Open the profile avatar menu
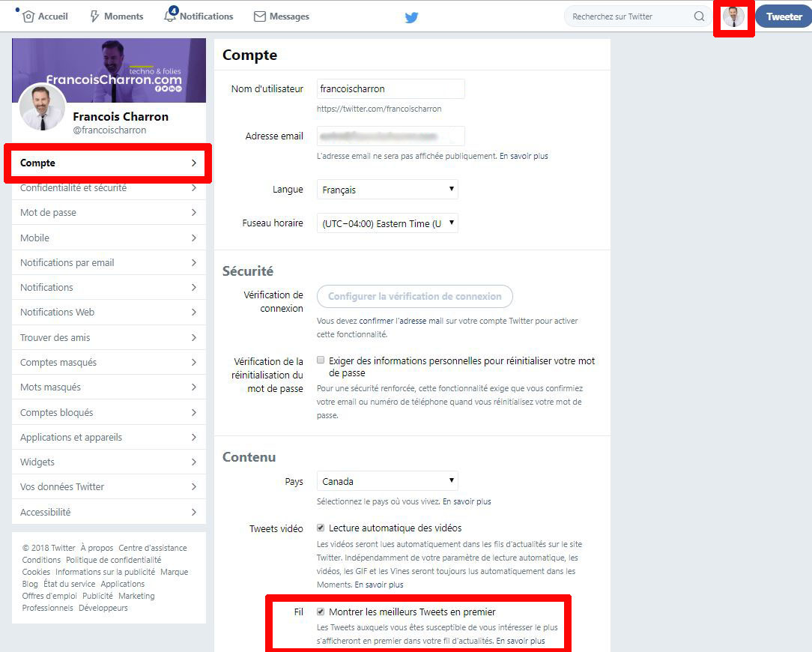812x652 pixels. point(733,16)
